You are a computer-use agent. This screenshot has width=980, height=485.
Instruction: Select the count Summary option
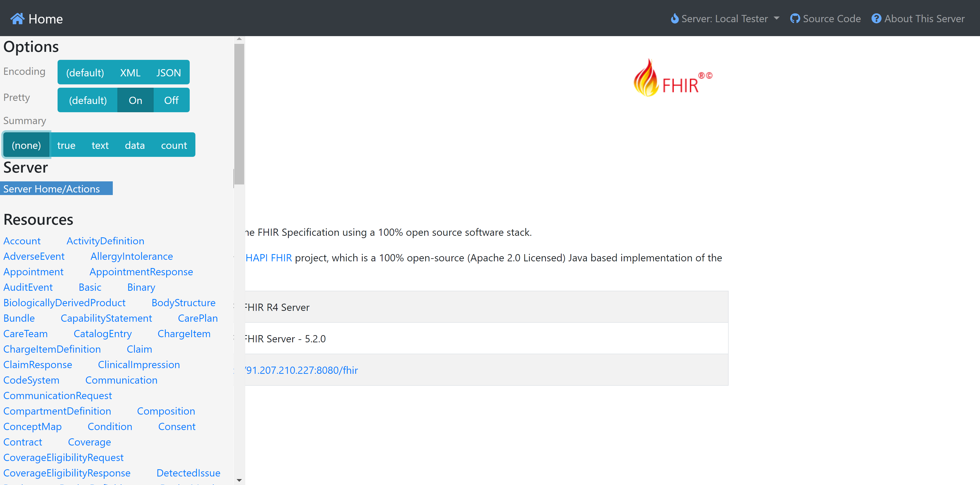(174, 145)
